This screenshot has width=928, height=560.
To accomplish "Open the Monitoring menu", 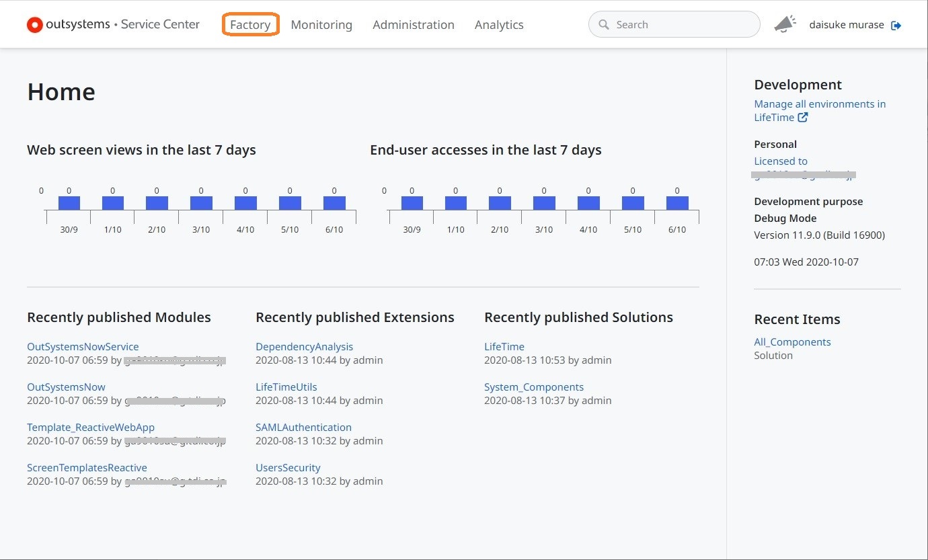I will tap(321, 25).
